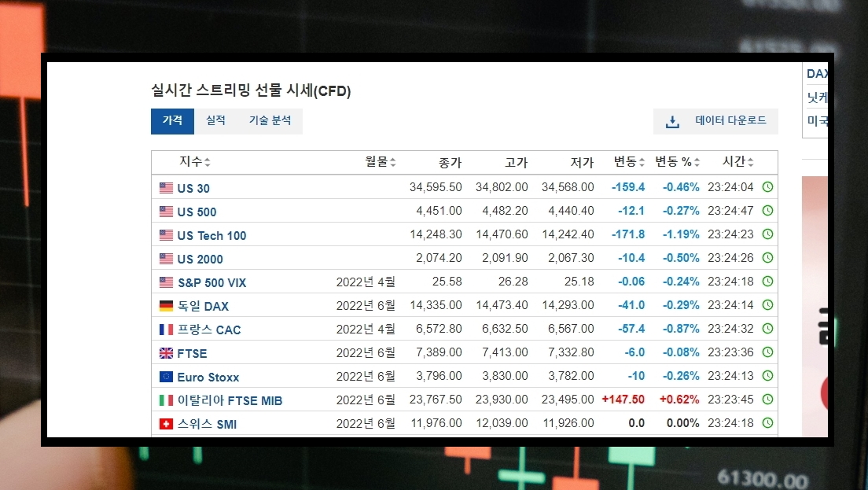Click the US 2000 change value -10.4
The height and width of the screenshot is (490, 868).
point(631,258)
